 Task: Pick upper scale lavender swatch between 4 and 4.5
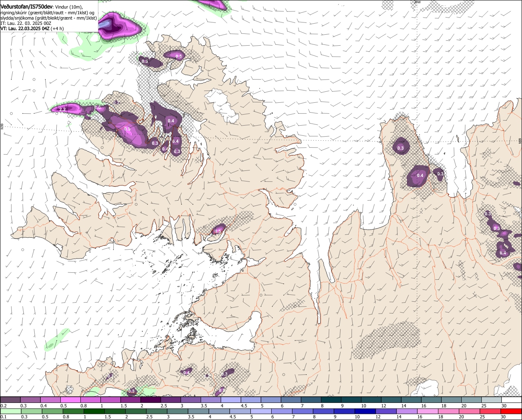(x=231, y=400)
